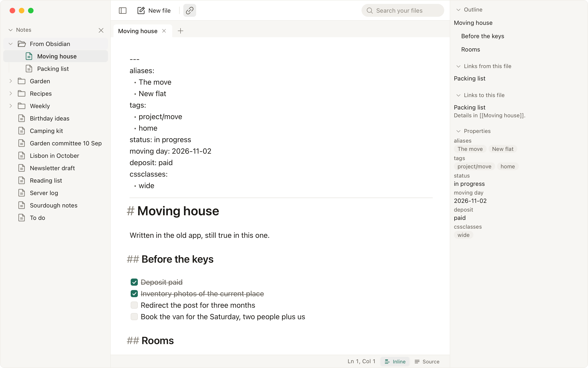
Task: Uncheck the Deposit paid checkbox
Action: point(134,282)
